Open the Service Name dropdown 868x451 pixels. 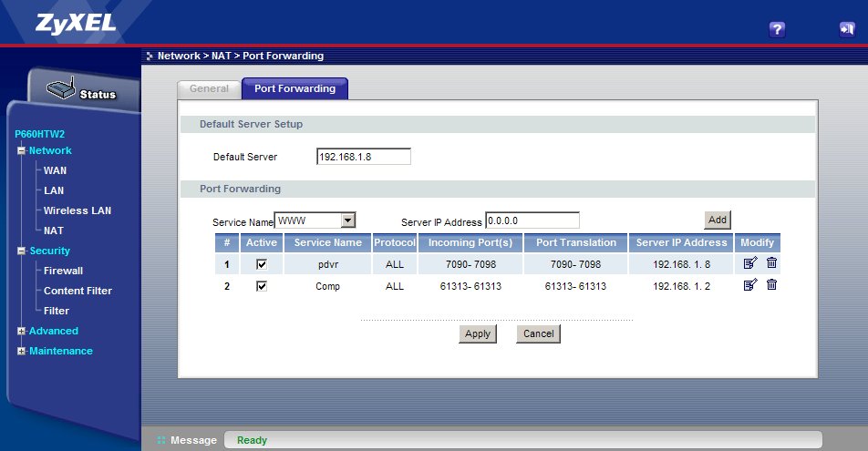click(346, 220)
